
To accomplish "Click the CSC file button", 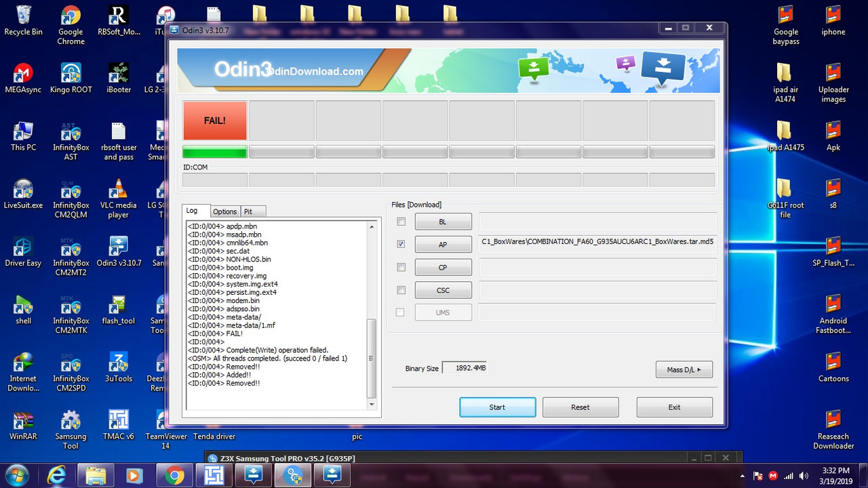I will point(443,290).
